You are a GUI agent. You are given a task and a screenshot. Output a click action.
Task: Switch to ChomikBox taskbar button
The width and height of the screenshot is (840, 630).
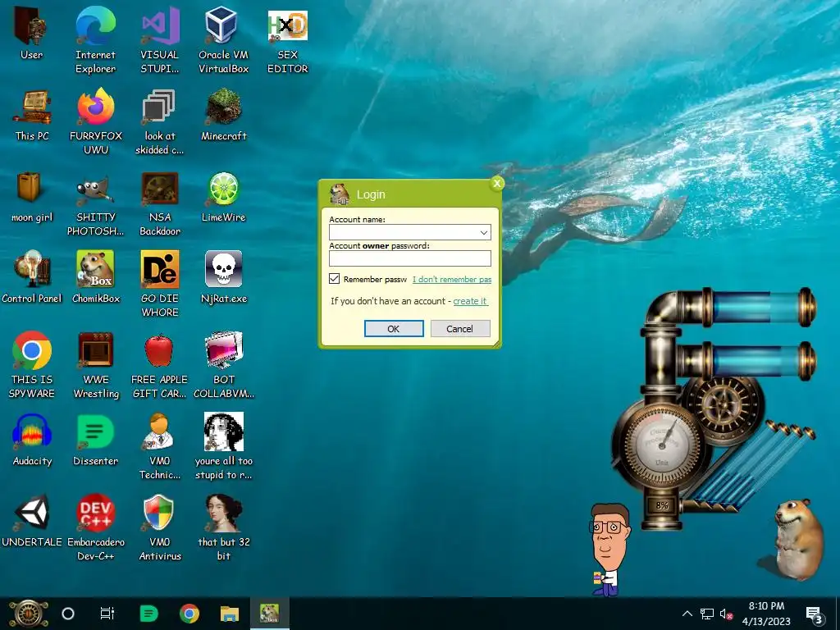tap(269, 614)
